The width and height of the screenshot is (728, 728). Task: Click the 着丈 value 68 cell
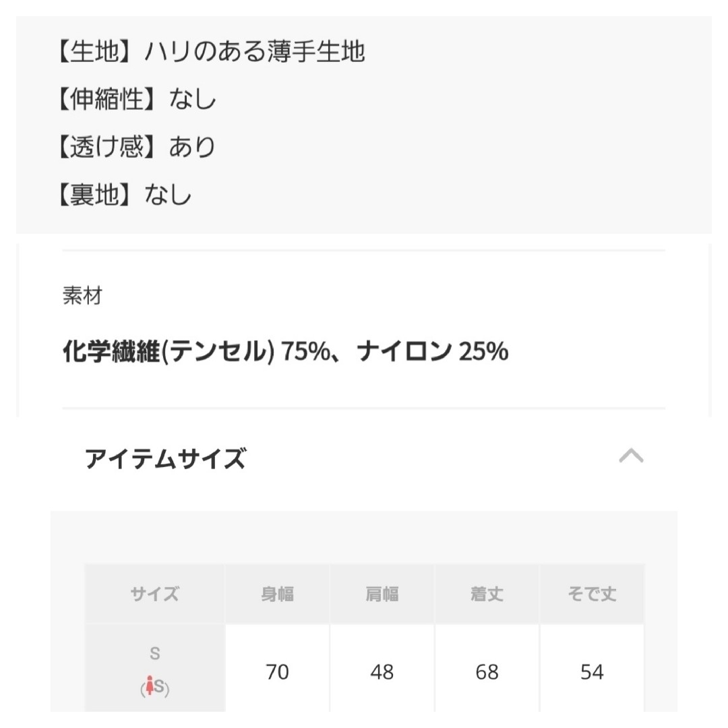[487, 671]
